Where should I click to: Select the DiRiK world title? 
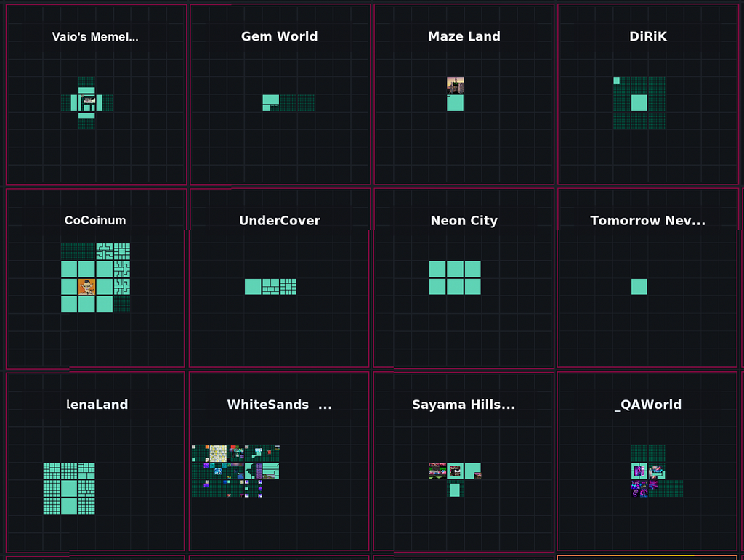[x=648, y=36]
